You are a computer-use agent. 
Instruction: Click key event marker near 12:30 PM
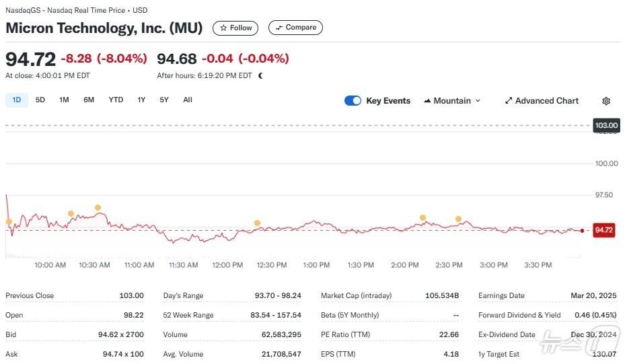coord(257,223)
